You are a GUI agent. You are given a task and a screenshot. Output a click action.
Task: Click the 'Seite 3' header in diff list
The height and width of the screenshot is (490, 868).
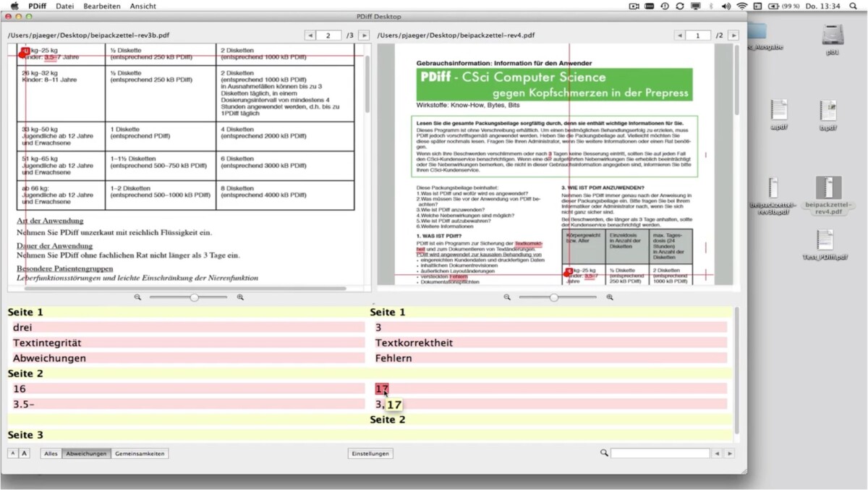(25, 435)
